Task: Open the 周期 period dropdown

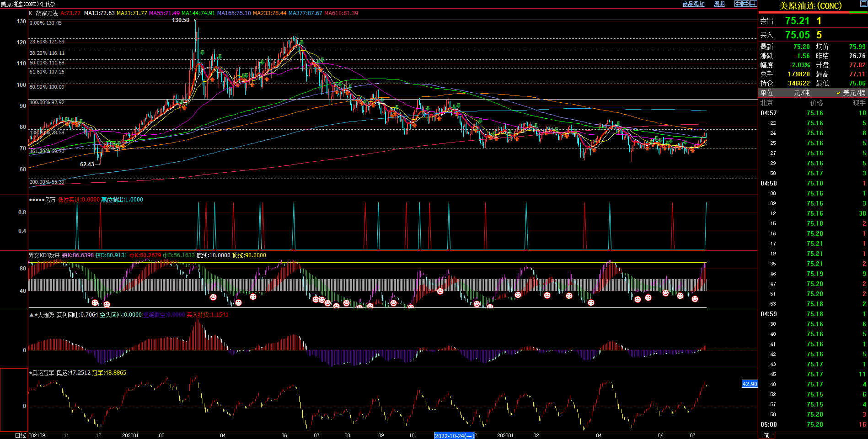Action: pyautogui.click(x=719, y=4)
